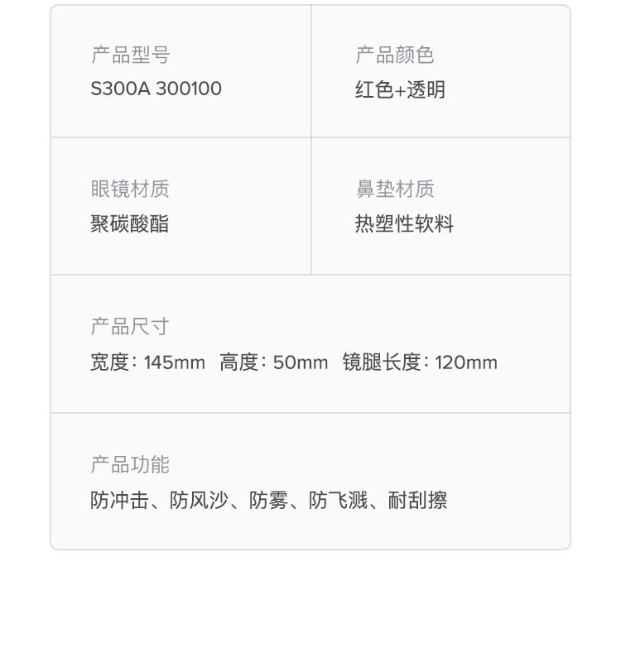Viewport: 621px width, 672px height.
Task: Click the 产品颜色 heading
Action: (395, 55)
